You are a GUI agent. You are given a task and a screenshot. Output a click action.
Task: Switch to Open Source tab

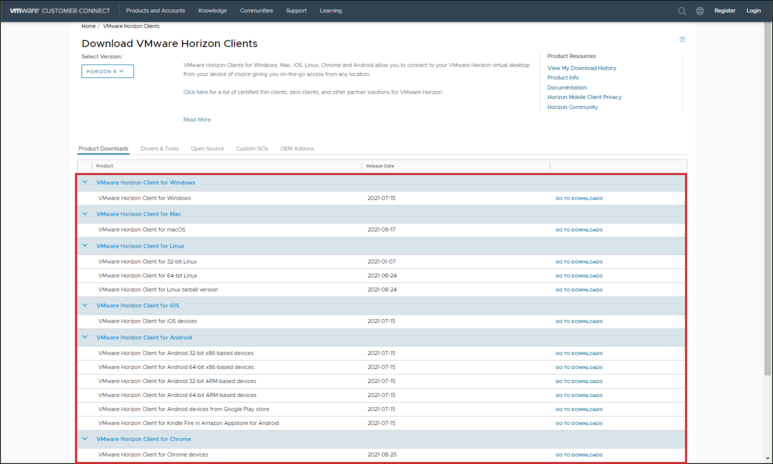click(x=208, y=148)
